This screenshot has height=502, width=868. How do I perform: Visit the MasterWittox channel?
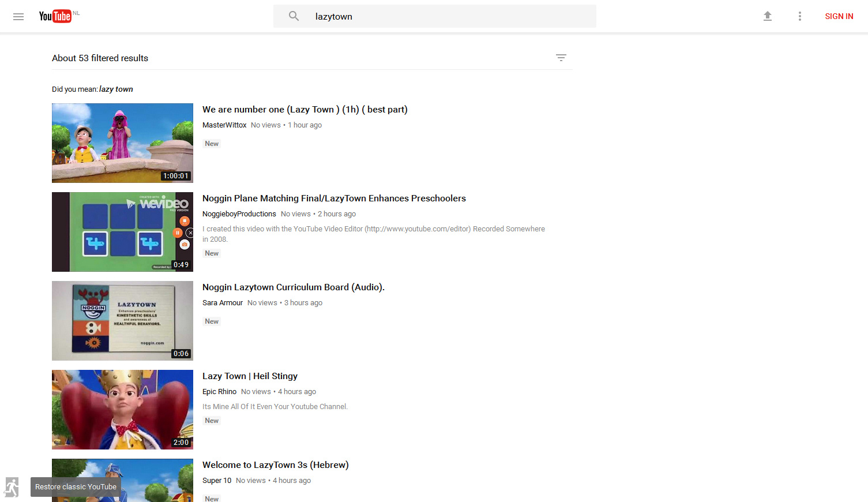point(224,125)
